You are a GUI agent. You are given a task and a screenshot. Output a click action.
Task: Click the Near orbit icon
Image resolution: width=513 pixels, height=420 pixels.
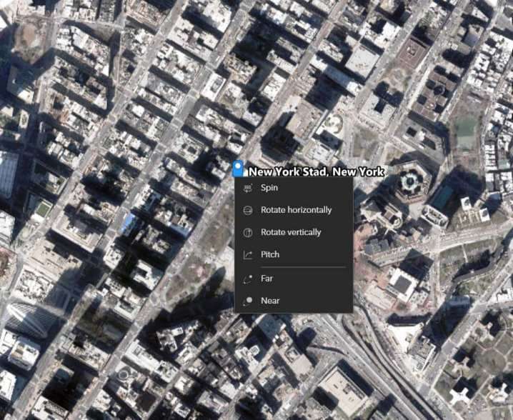point(248,301)
